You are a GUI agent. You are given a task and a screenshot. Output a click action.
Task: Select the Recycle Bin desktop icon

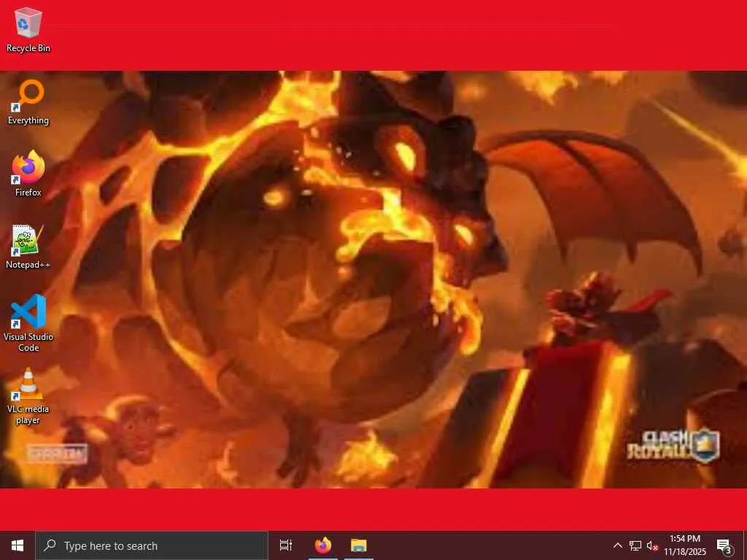point(28,29)
